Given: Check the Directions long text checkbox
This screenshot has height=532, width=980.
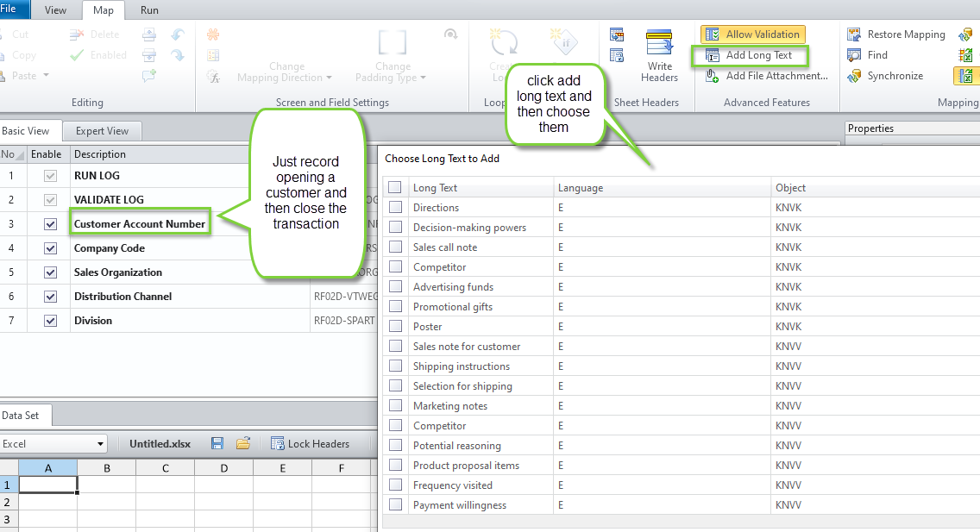Looking at the screenshot, I should point(395,208).
